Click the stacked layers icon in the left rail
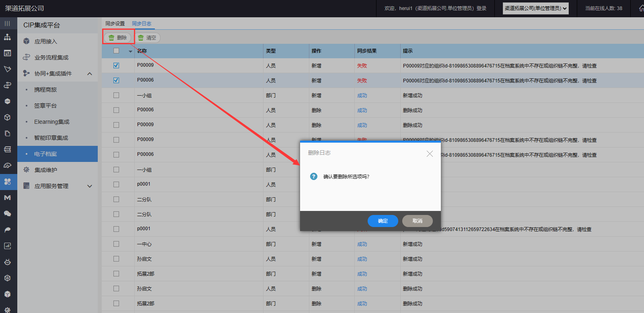The image size is (644, 313). click(7, 149)
